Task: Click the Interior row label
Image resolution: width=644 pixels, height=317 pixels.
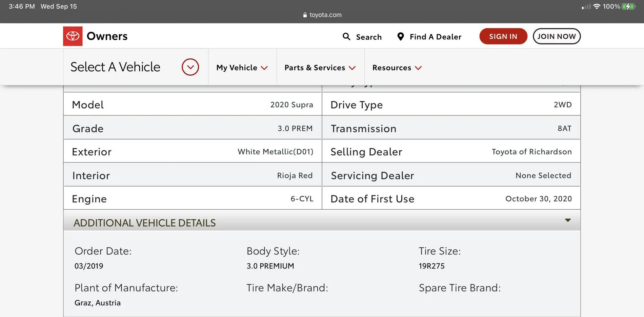Action: (91, 175)
